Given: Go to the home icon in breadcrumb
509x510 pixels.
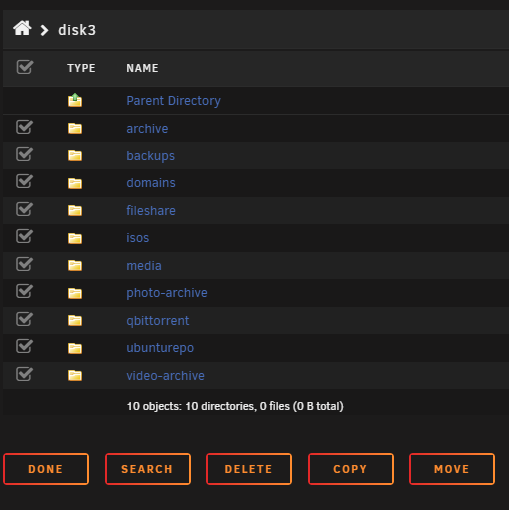Looking at the screenshot, I should click(x=22, y=28).
